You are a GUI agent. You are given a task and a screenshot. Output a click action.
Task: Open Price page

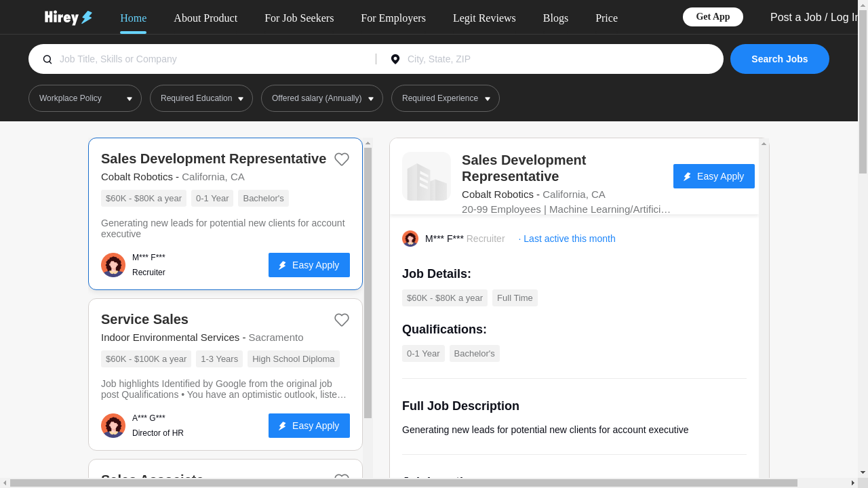[x=606, y=18]
